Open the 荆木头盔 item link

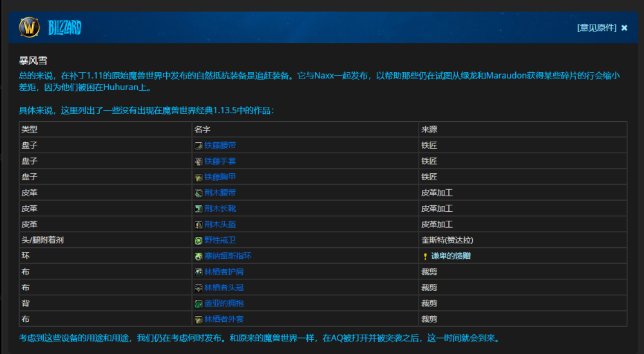pos(220,224)
